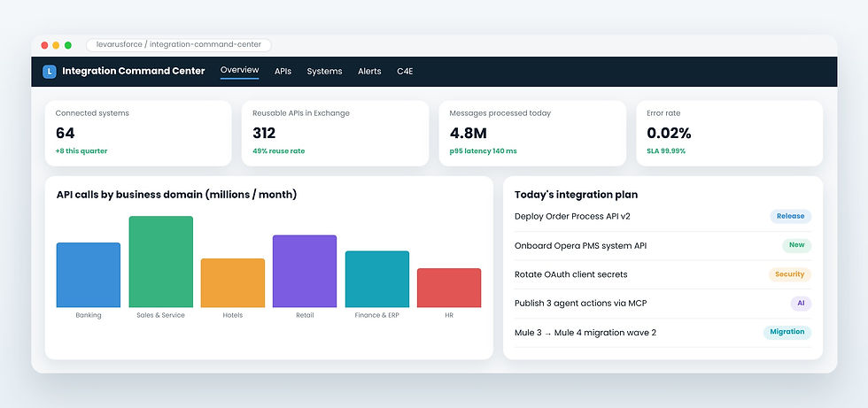The height and width of the screenshot is (408, 868).
Task: Open Publish 3 agent actions via MCP item
Action: [663, 304]
